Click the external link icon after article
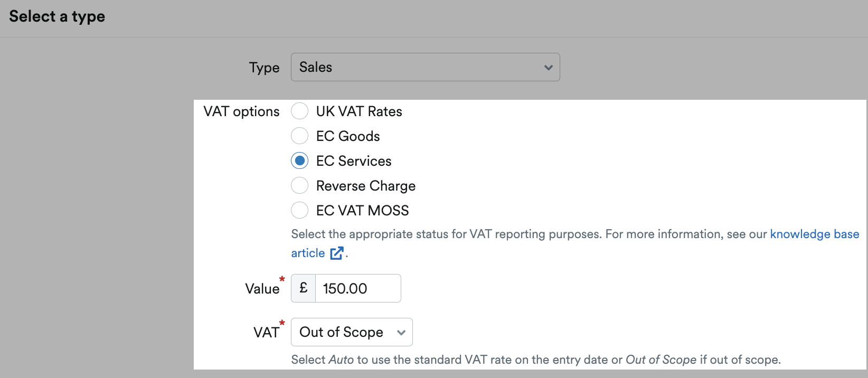Image resolution: width=868 pixels, height=378 pixels. pos(337,253)
